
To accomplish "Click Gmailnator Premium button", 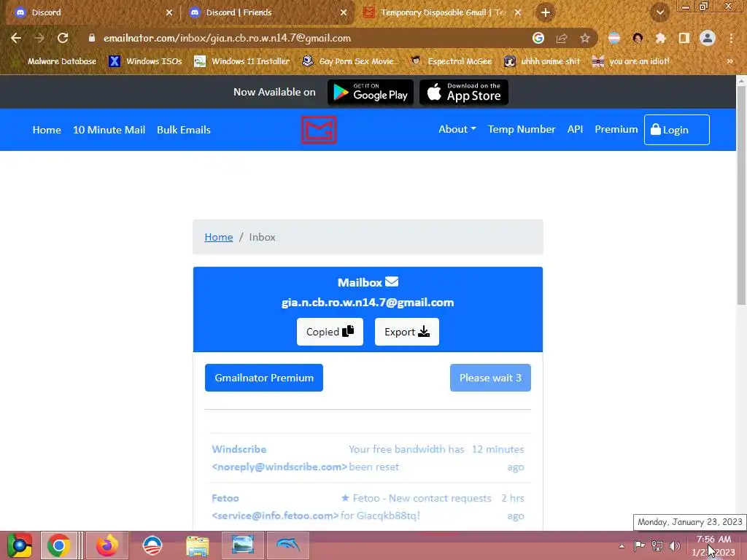I will point(264,378).
